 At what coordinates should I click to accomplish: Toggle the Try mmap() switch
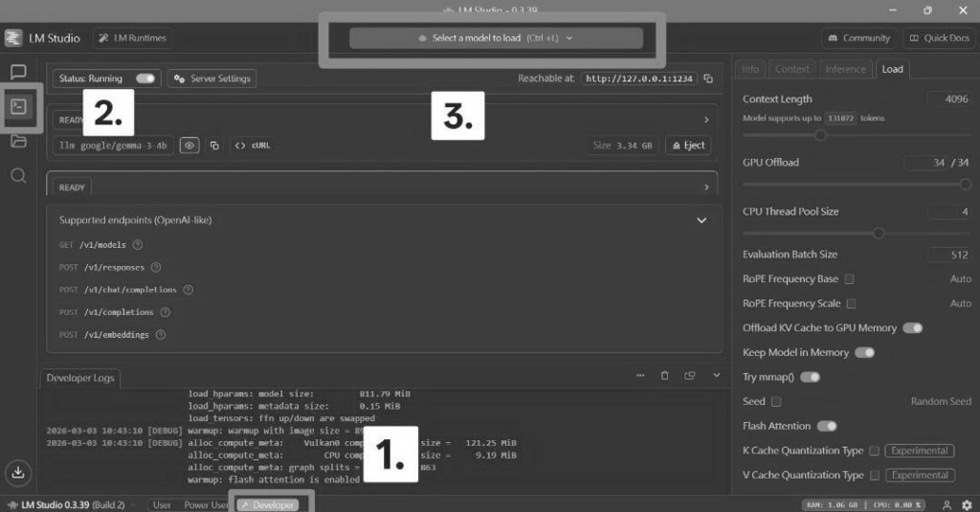810,377
